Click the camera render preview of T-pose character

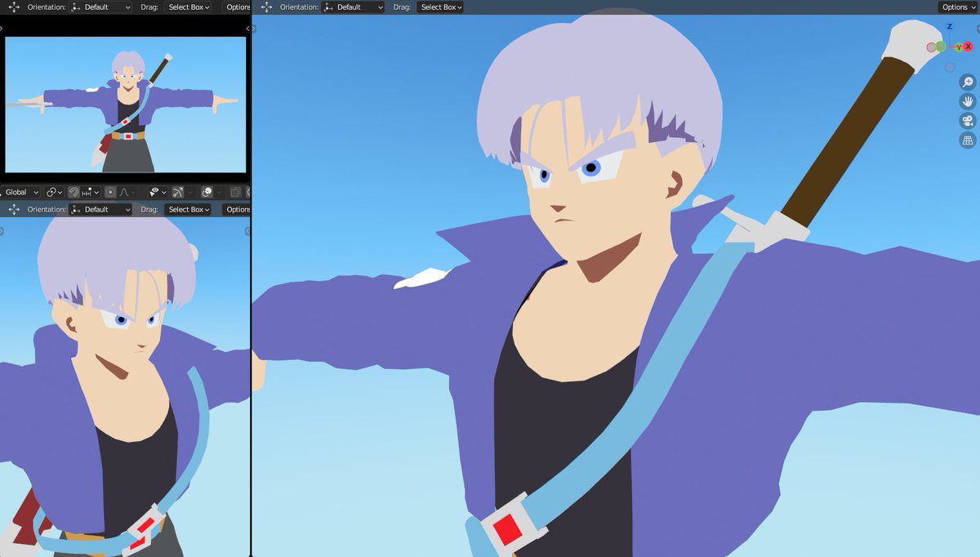[x=125, y=105]
